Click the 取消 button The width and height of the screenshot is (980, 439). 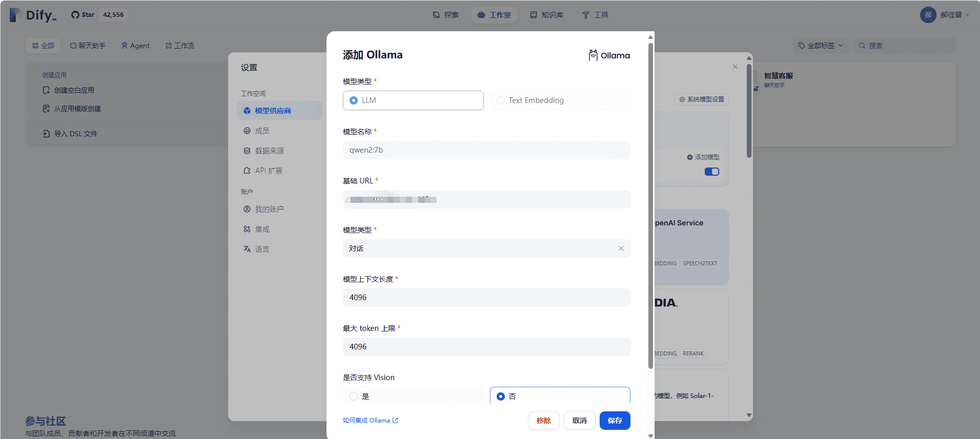point(580,421)
